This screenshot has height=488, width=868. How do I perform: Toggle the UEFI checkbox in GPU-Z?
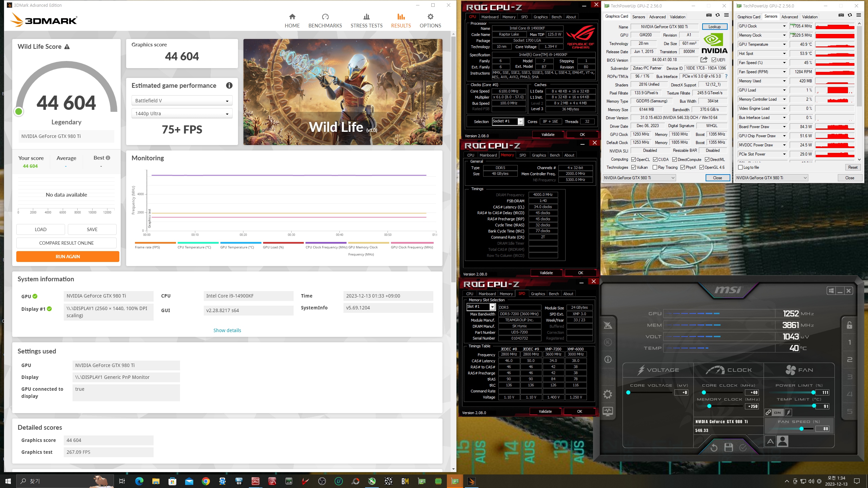714,60
